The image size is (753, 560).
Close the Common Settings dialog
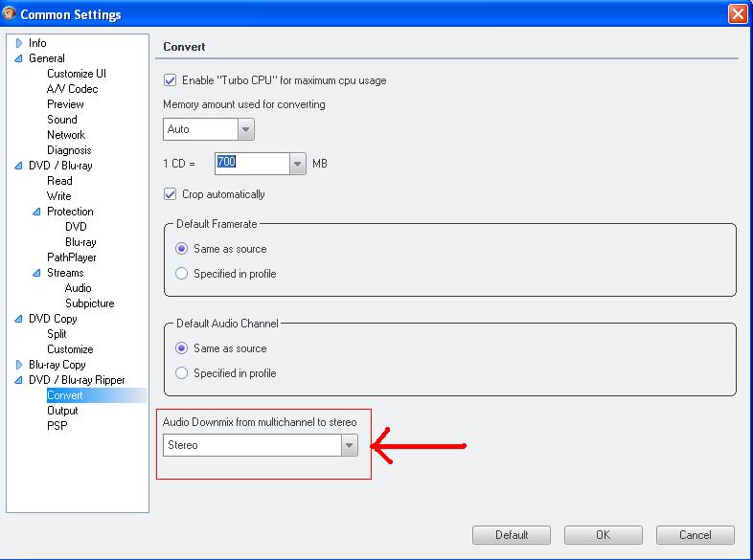click(738, 13)
